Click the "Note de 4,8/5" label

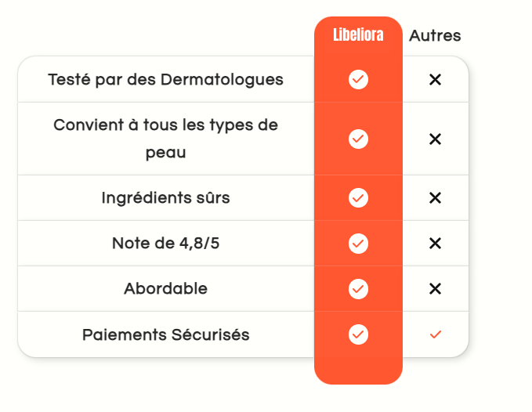(165, 243)
